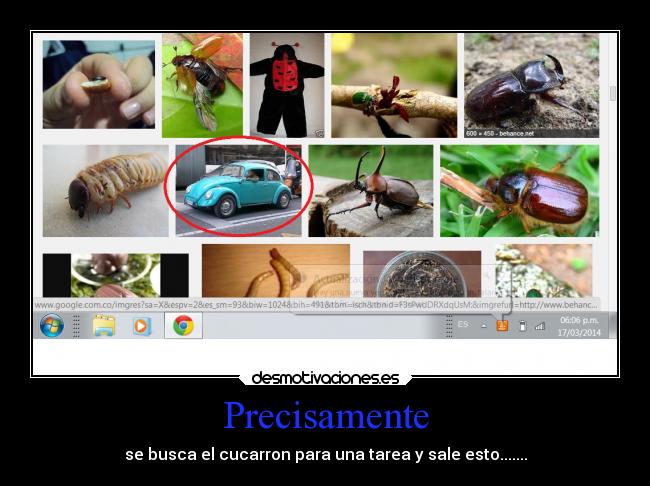Open thumbnail of fingers holding small object
The image size is (650, 486).
click(99, 84)
